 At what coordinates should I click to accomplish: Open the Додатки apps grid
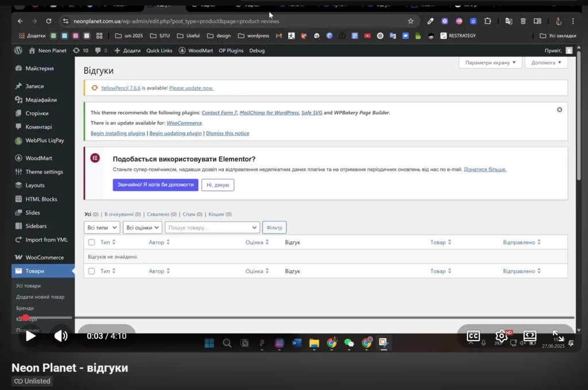tap(32, 36)
